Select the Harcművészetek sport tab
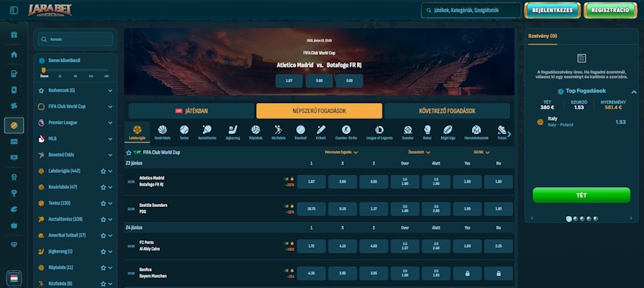Screen dimensions: 644x288 [x=477, y=133]
